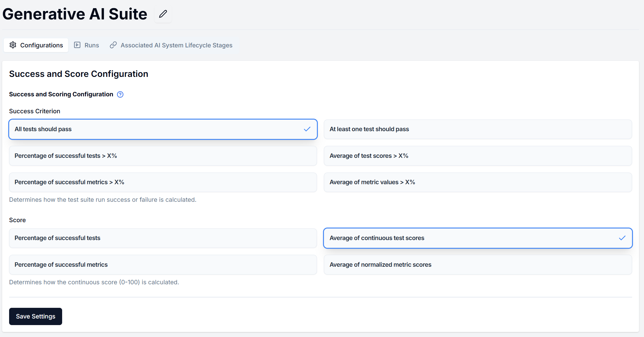This screenshot has height=337, width=644.
Task: Select the Configurations tab
Action: (x=36, y=45)
